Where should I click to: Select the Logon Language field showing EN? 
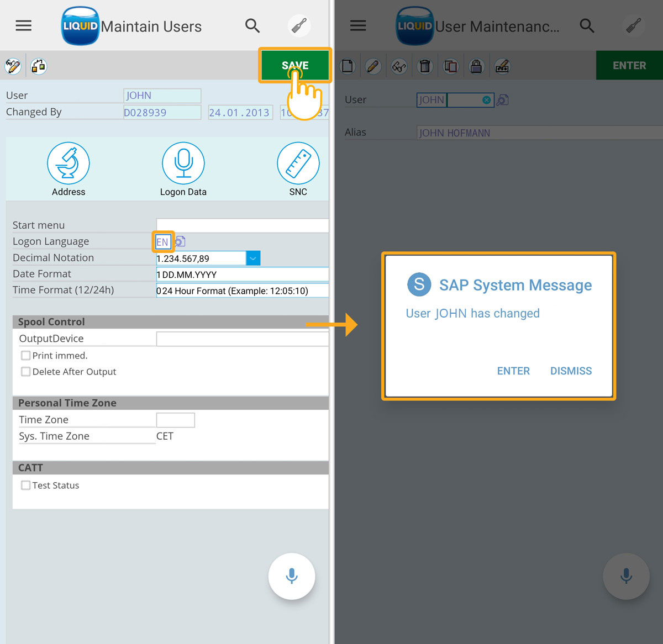[162, 242]
